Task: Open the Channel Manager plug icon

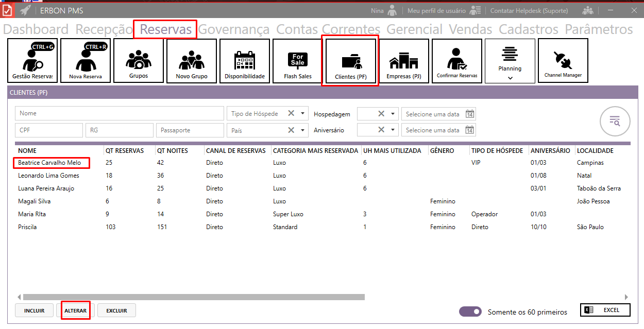Action: 563,61
